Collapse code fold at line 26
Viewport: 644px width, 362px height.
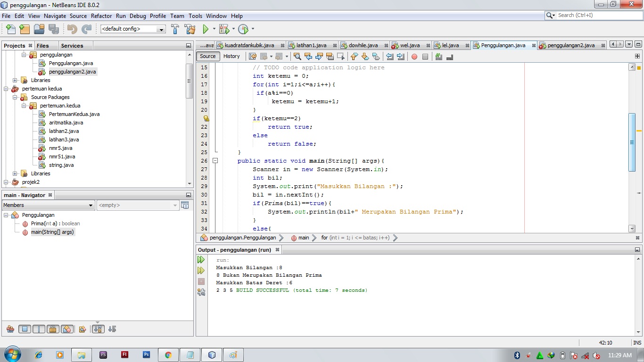pyautogui.click(x=215, y=161)
